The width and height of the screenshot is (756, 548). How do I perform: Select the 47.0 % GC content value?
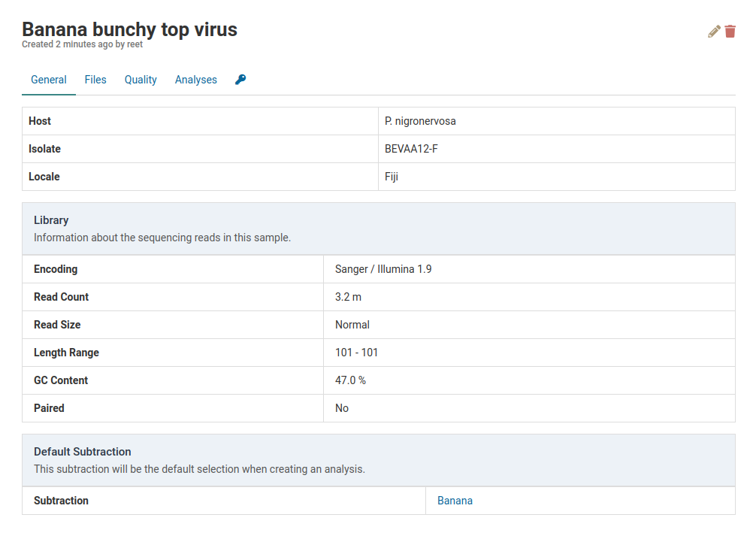350,380
